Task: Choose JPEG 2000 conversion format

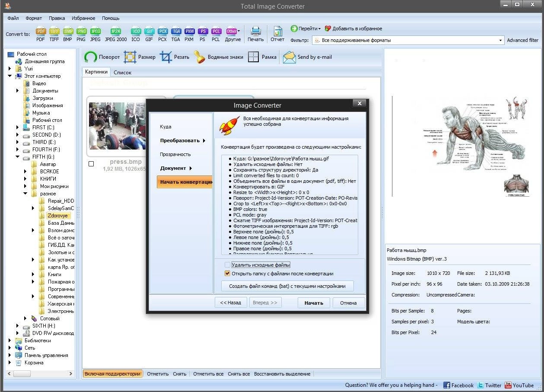Action: point(116,35)
